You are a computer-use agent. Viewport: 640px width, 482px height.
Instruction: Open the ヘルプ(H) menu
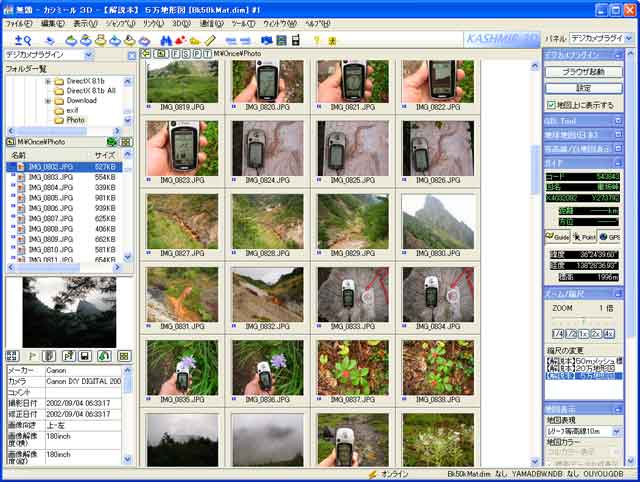(316, 22)
